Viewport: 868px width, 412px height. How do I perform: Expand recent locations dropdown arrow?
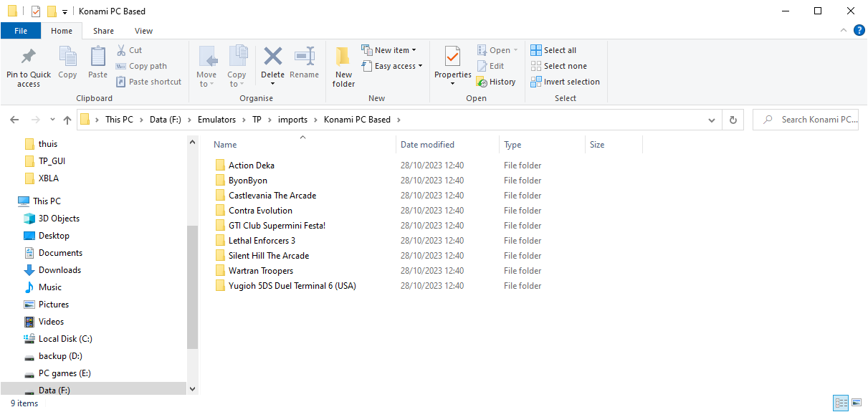point(52,120)
